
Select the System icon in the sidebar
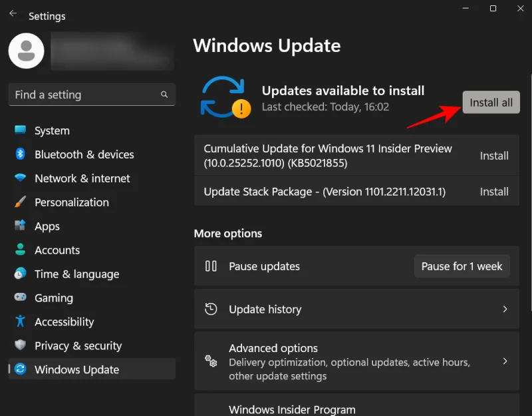click(20, 130)
